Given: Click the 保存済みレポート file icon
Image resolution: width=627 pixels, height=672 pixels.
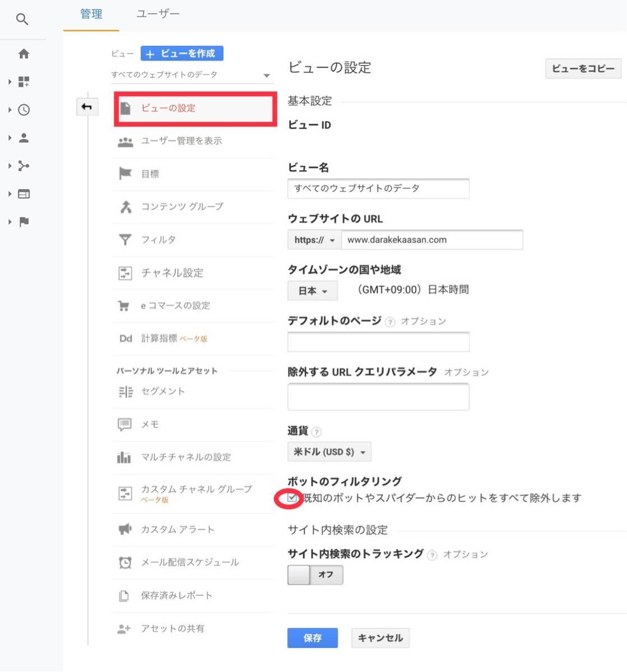Looking at the screenshot, I should point(124,596).
